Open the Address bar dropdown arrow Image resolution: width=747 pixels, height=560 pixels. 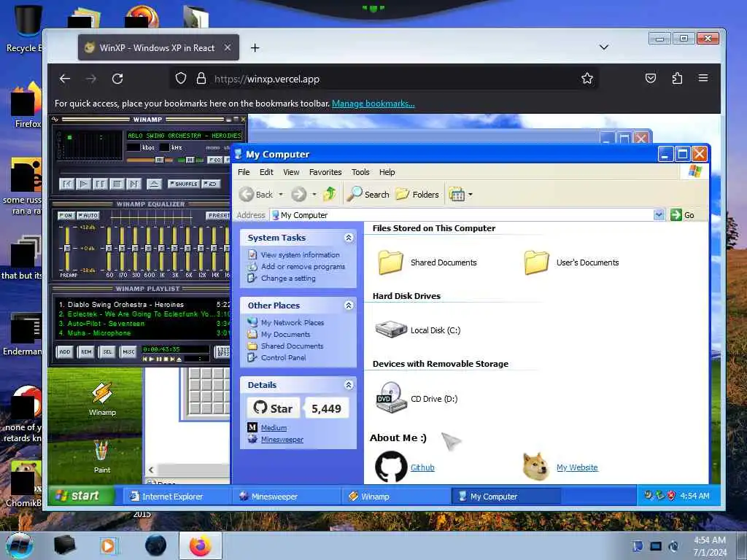(x=659, y=215)
